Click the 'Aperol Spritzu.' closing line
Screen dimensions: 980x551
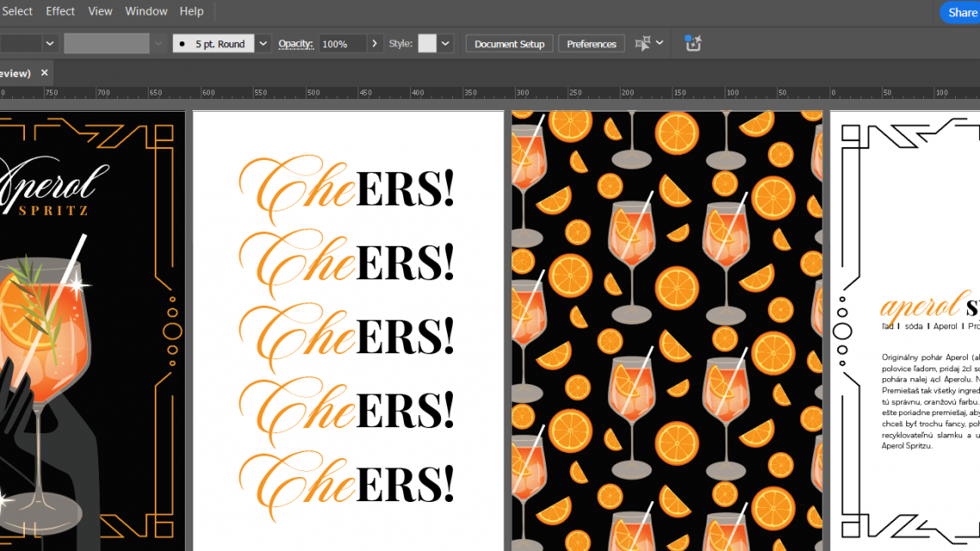pyautogui.click(x=907, y=446)
